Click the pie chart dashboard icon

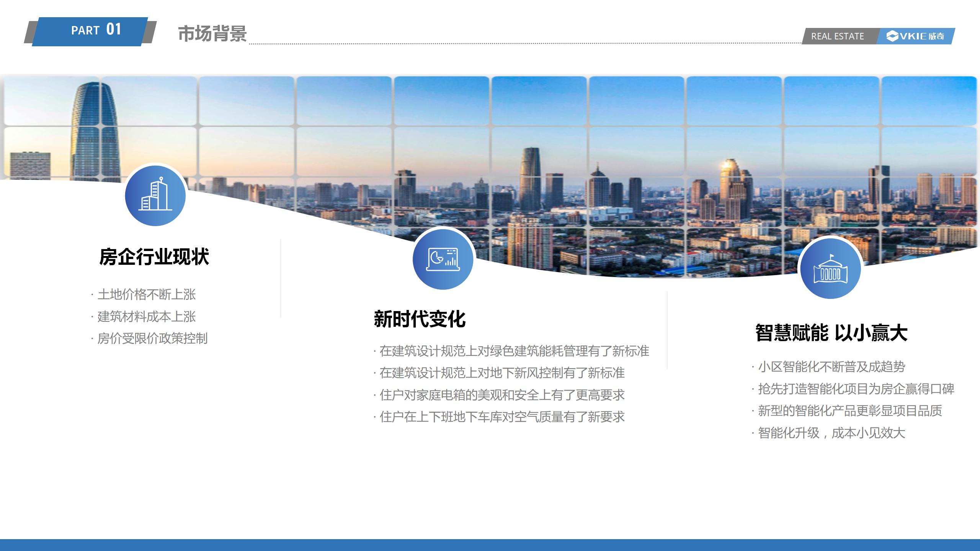(x=443, y=259)
